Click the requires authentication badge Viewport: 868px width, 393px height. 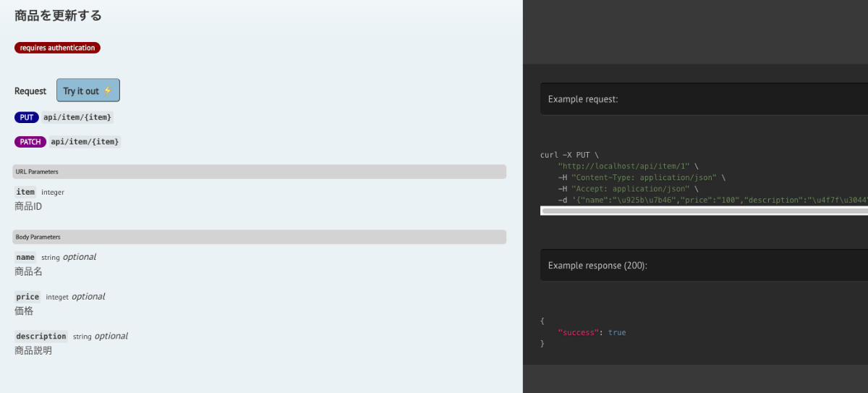(x=57, y=48)
